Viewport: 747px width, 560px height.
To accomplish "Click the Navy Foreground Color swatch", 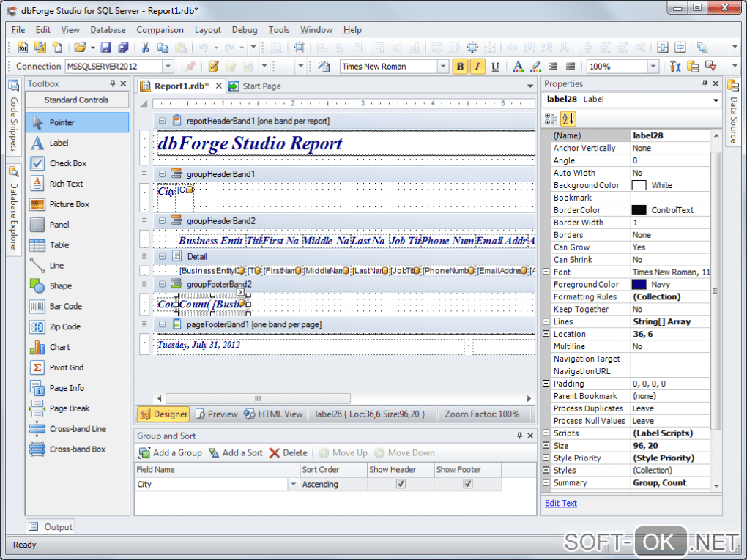I will click(639, 285).
